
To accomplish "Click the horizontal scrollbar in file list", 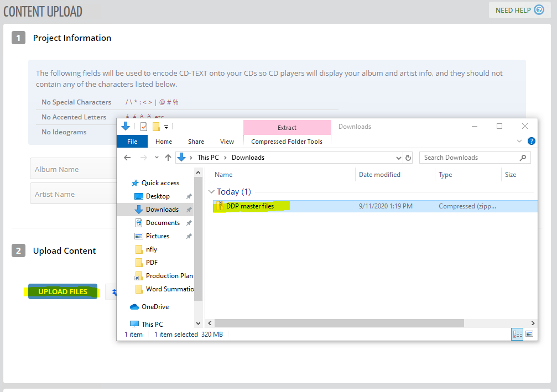I will (x=332, y=323).
